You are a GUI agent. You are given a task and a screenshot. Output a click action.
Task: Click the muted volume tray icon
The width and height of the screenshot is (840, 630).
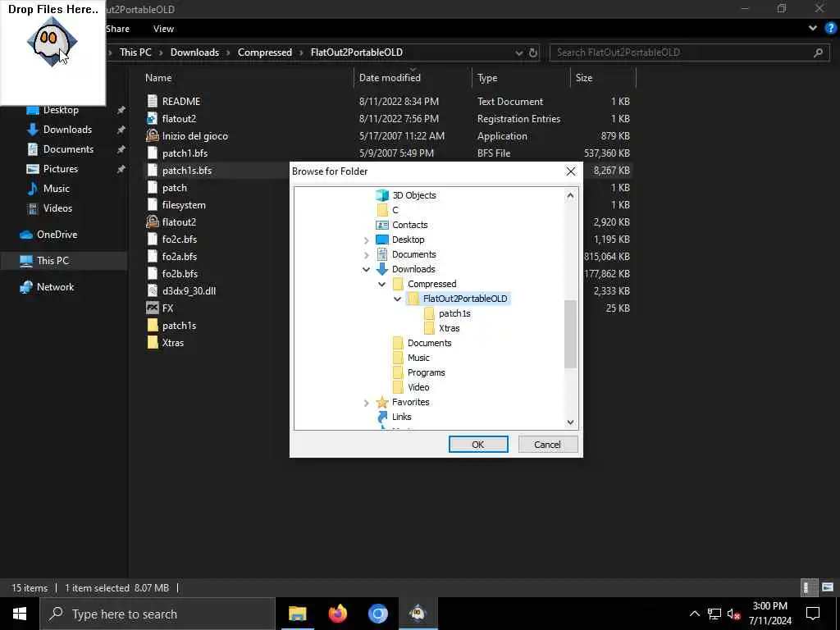click(733, 614)
